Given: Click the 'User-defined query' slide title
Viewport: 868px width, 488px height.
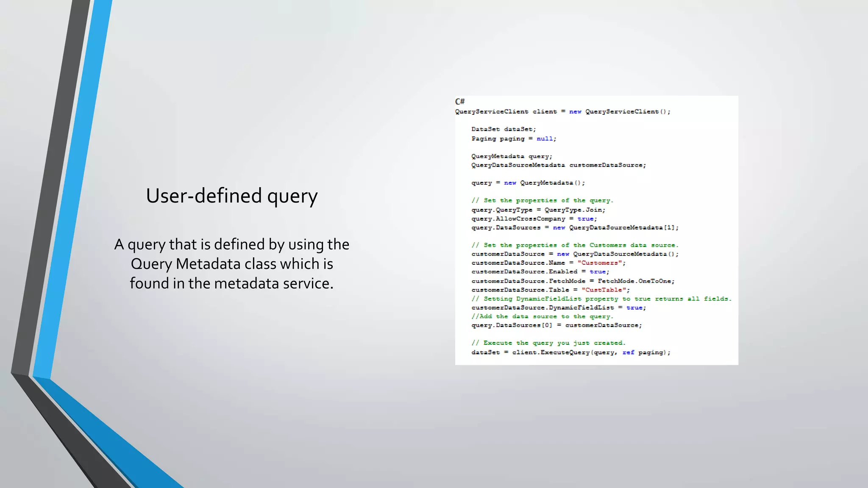Looking at the screenshot, I should (x=232, y=196).
